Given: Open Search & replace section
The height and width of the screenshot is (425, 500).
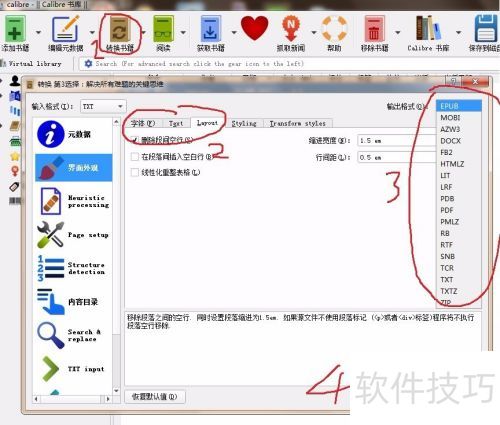Looking at the screenshot, I should point(73,335).
